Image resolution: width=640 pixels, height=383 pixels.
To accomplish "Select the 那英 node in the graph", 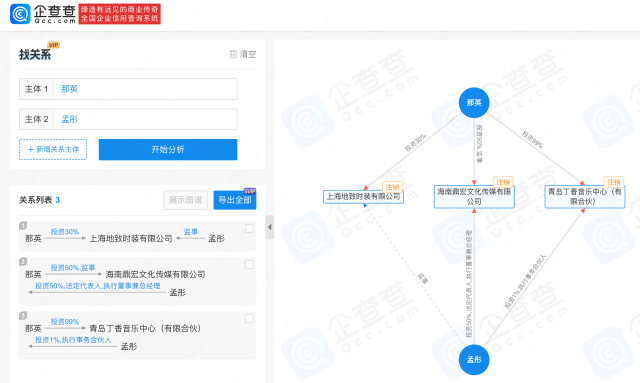I will (x=474, y=102).
